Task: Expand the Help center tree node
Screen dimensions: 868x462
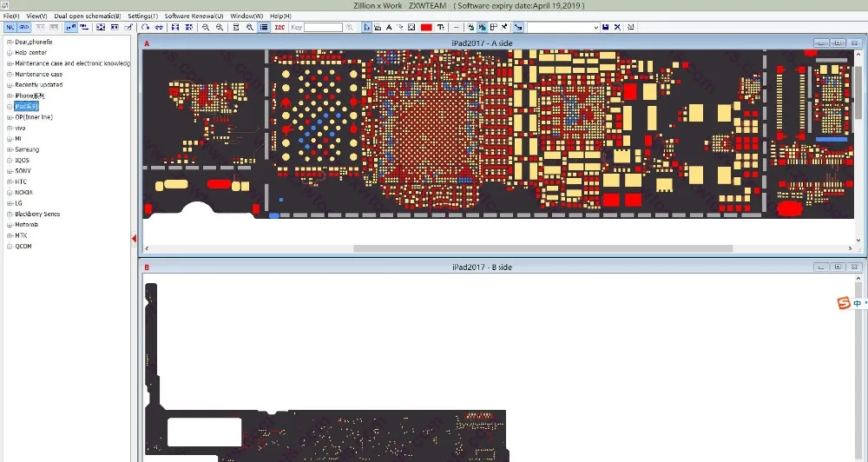Action: [x=10, y=53]
